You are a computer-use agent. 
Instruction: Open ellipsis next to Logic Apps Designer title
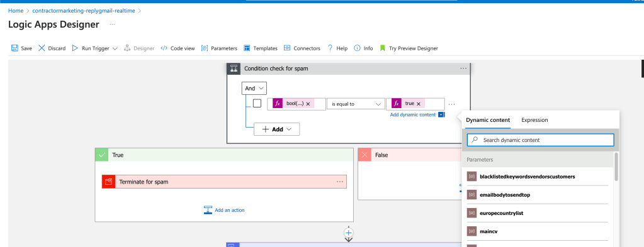click(112, 25)
